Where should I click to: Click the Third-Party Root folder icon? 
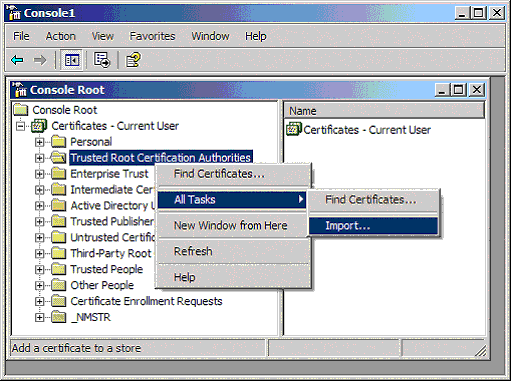point(59,253)
